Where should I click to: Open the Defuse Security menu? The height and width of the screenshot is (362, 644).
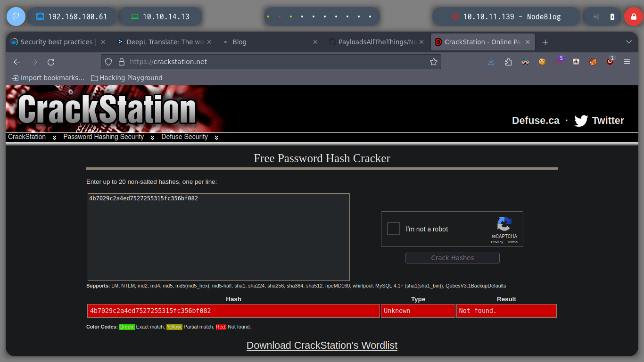click(184, 137)
